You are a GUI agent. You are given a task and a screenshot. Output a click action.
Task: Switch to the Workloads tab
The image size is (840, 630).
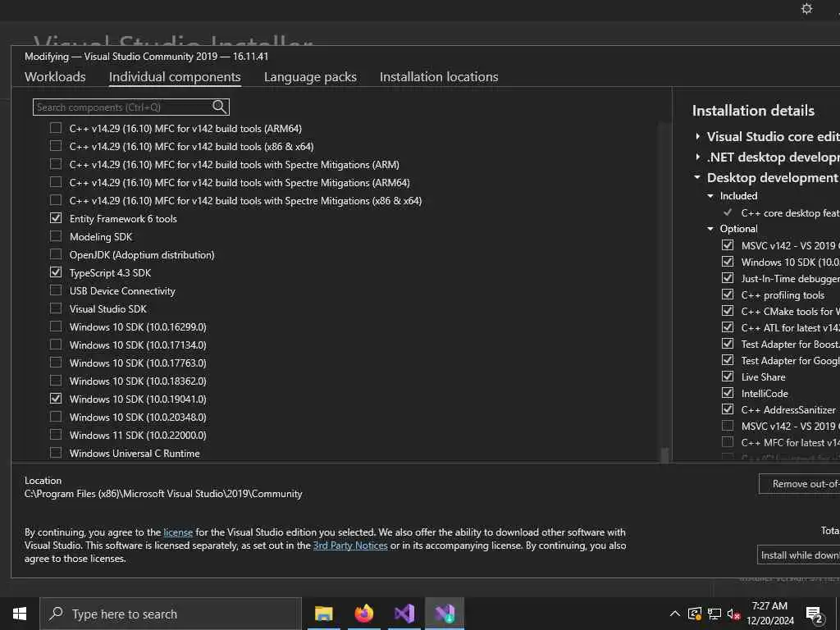click(55, 76)
